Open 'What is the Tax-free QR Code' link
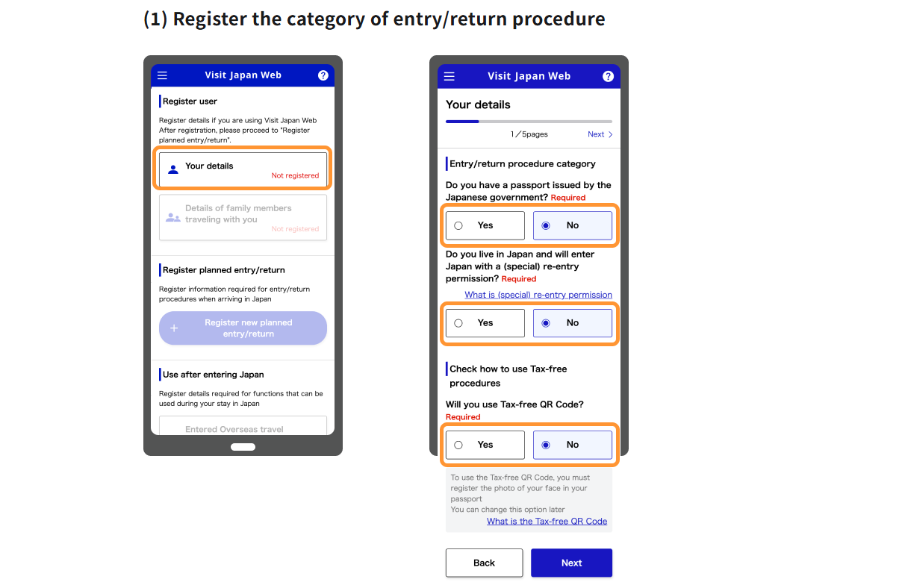Screen dimensions: 902x588 point(547,522)
